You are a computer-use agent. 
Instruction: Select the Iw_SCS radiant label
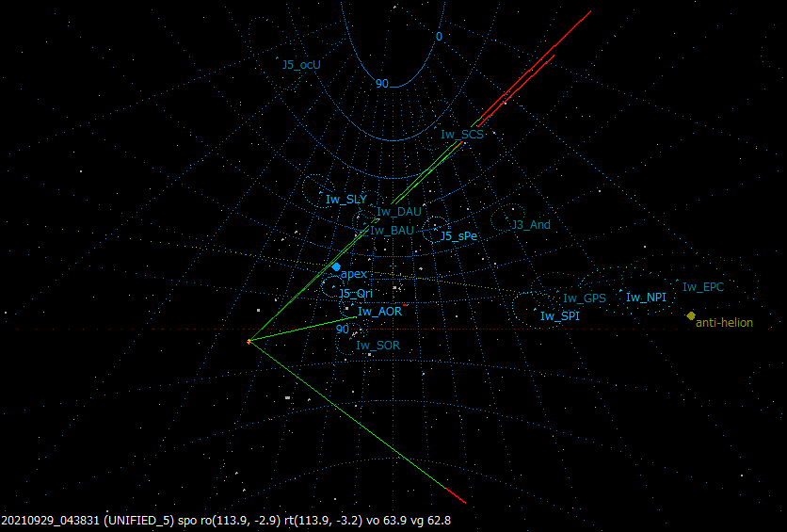tap(462, 135)
